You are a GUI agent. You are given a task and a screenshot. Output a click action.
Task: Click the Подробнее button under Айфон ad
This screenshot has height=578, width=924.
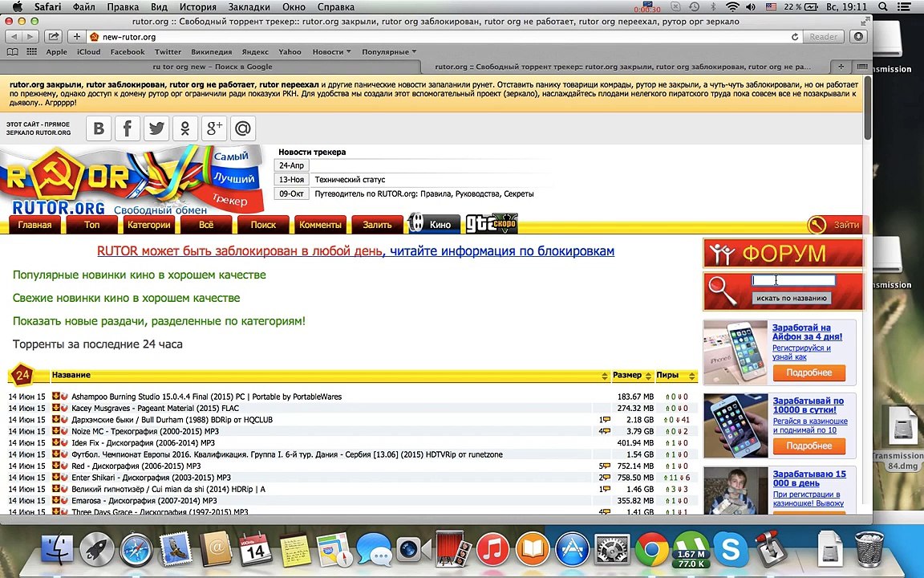pos(808,372)
